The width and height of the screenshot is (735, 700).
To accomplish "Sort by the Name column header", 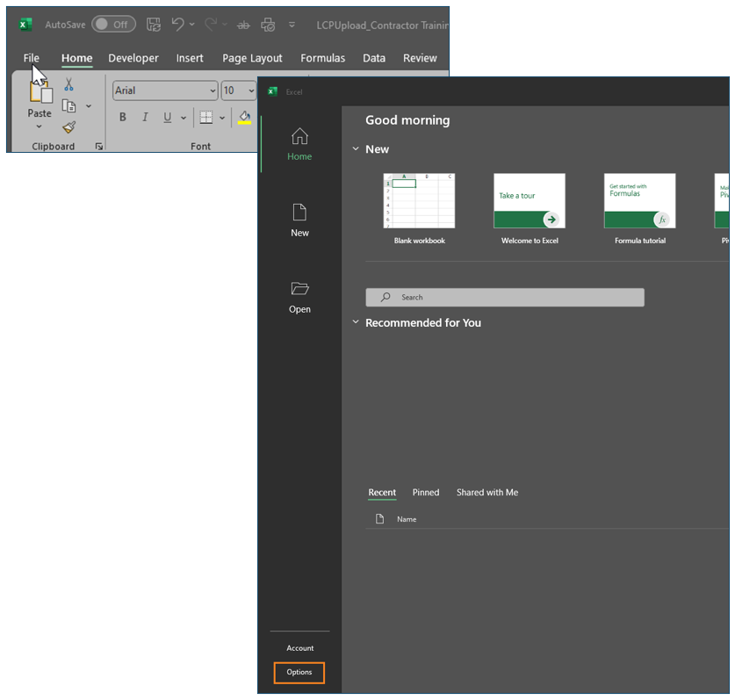I will coord(407,519).
